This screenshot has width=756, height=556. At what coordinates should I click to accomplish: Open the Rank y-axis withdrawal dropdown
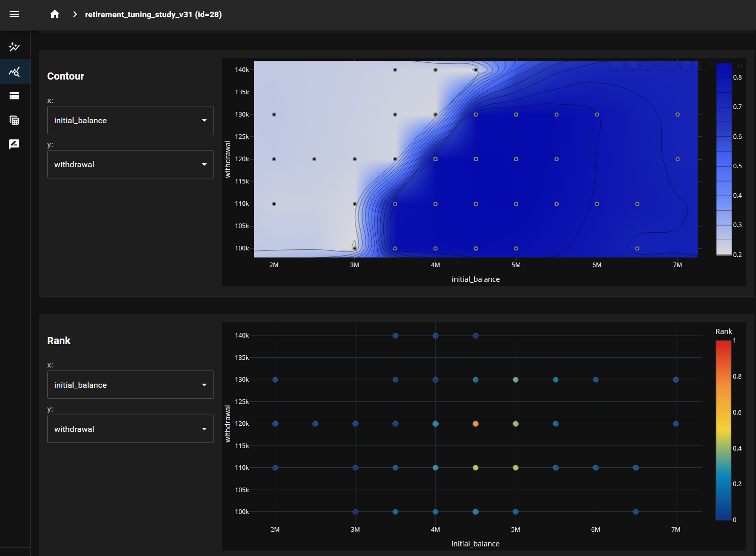pyautogui.click(x=130, y=429)
